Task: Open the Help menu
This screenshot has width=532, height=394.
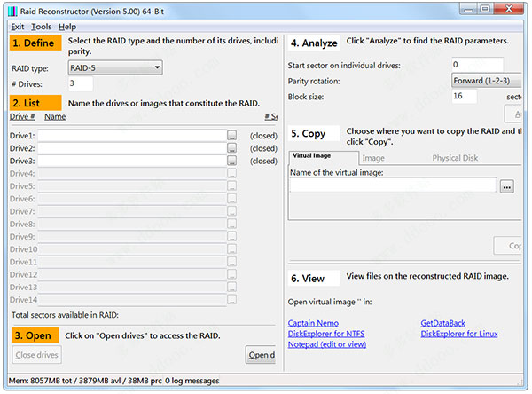Action: pyautogui.click(x=67, y=27)
